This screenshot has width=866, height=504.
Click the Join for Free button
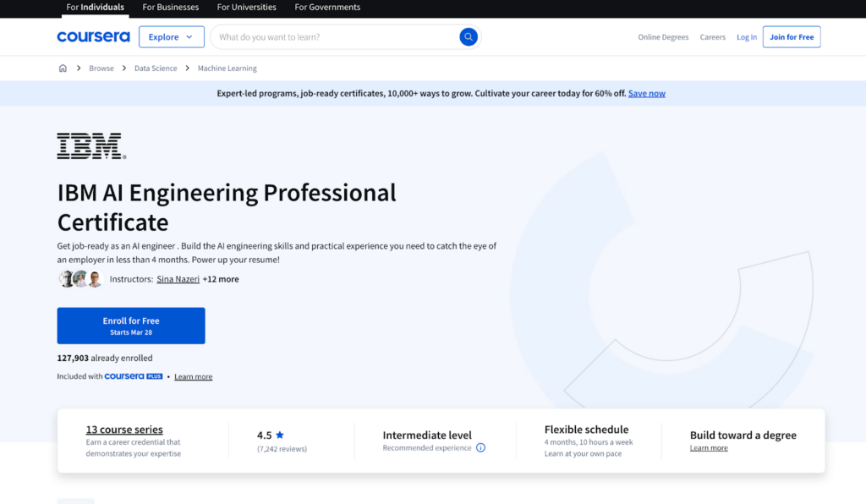pos(792,37)
